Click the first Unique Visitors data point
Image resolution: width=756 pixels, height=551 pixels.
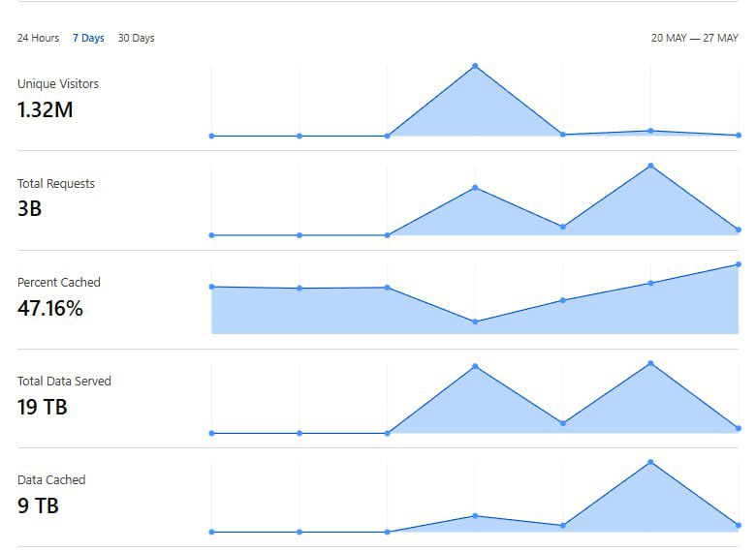point(211,136)
